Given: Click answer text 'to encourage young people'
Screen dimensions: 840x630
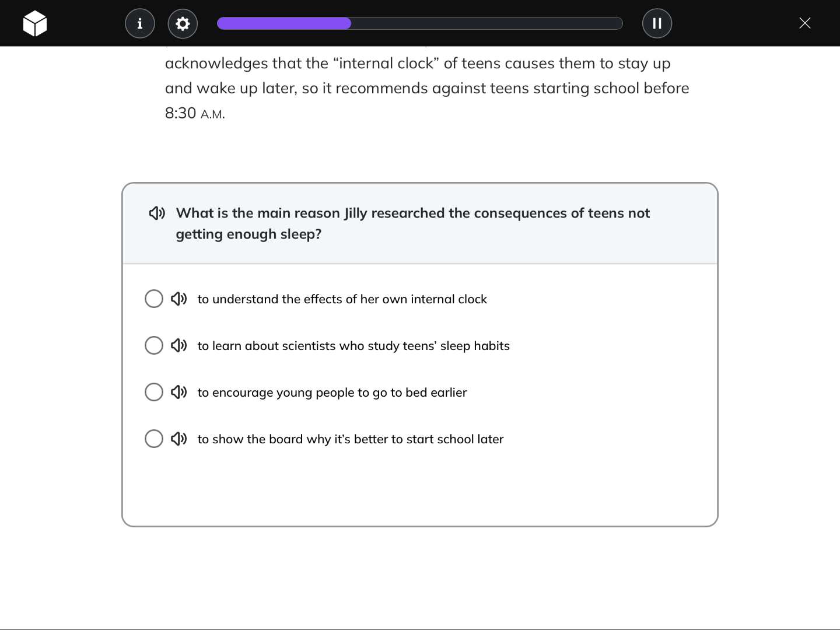Looking at the screenshot, I should (332, 393).
